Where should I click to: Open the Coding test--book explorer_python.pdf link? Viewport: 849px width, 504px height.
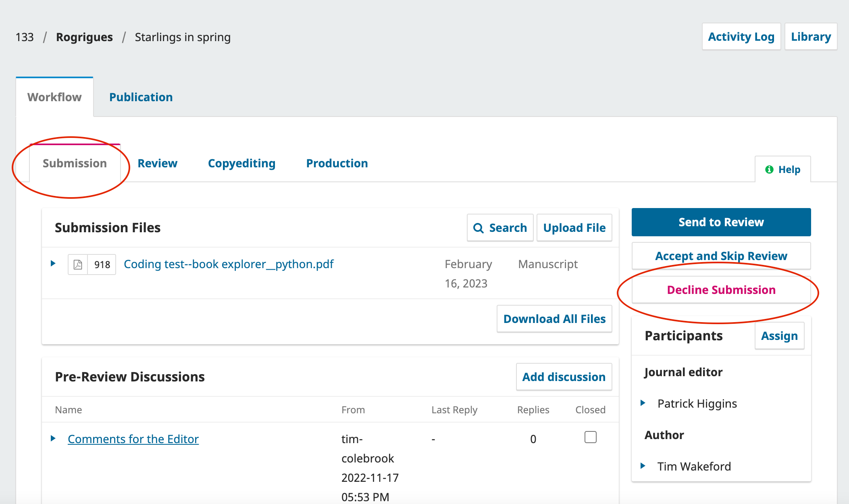point(229,264)
